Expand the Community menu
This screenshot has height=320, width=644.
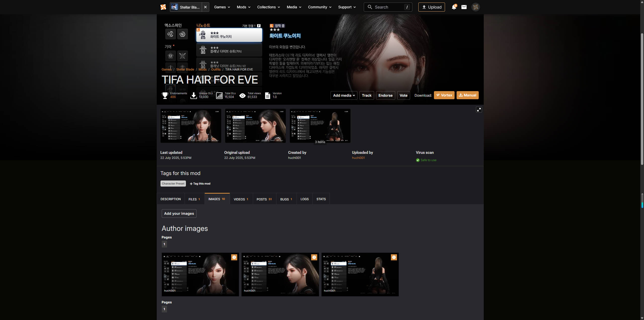coord(319,7)
